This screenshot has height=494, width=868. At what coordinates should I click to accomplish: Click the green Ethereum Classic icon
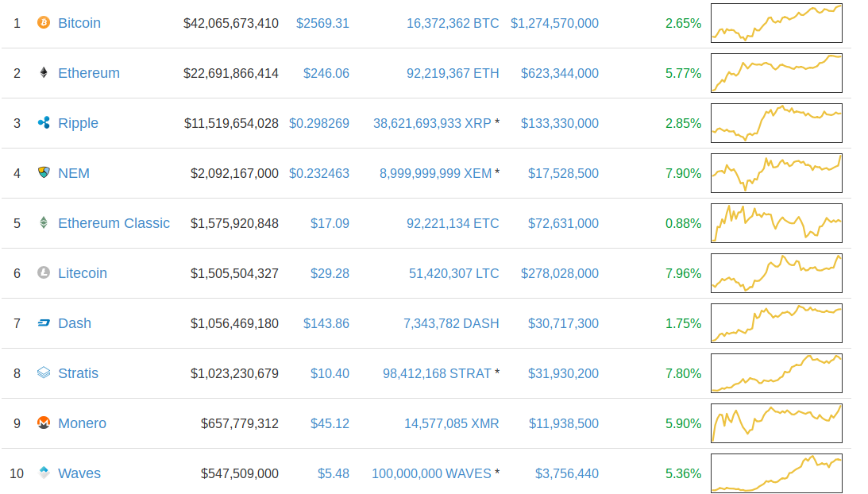coord(44,223)
